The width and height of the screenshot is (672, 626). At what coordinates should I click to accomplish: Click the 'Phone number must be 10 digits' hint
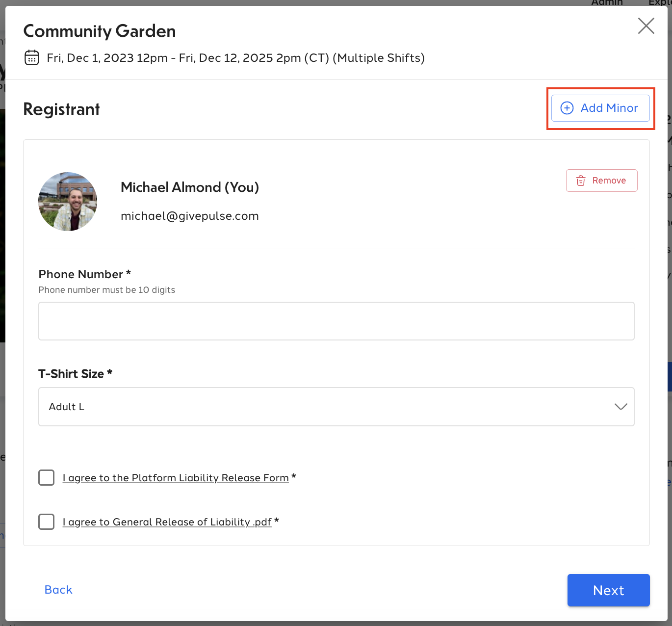pyautogui.click(x=107, y=290)
